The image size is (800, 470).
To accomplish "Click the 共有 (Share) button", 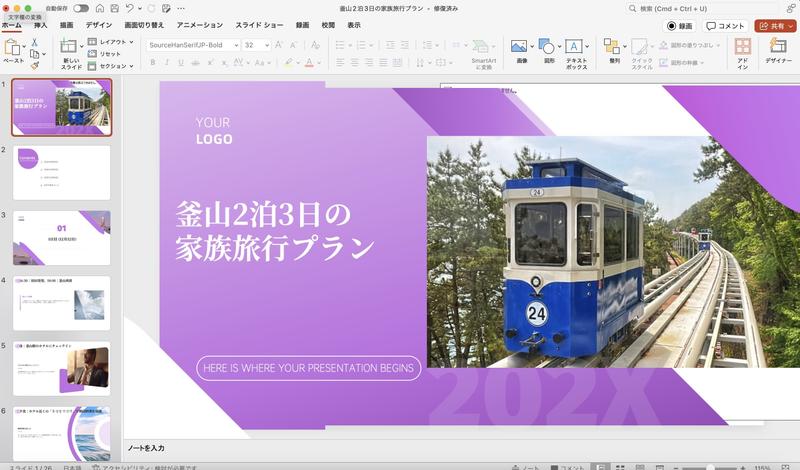I will tap(776, 25).
